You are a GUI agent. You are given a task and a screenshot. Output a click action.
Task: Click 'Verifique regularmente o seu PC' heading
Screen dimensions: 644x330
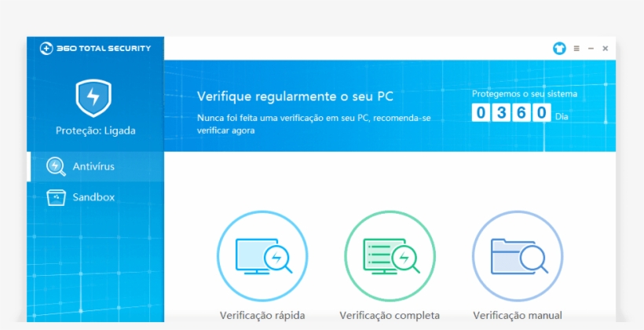click(295, 97)
